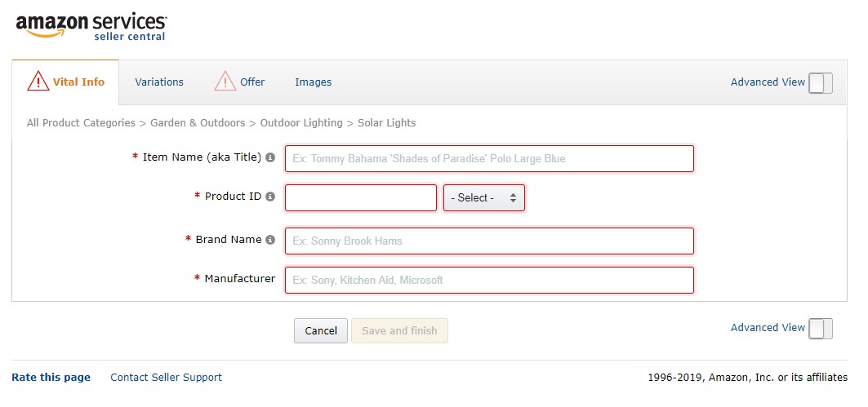Click into the Item Name title field
This screenshot has width=868, height=407.
coord(489,159)
